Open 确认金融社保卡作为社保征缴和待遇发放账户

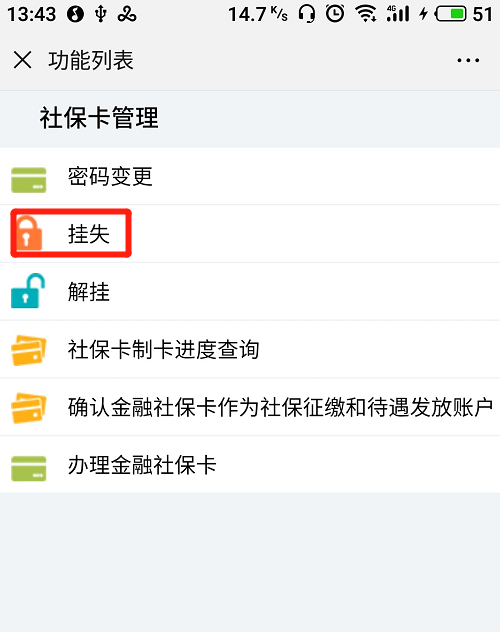(250, 407)
